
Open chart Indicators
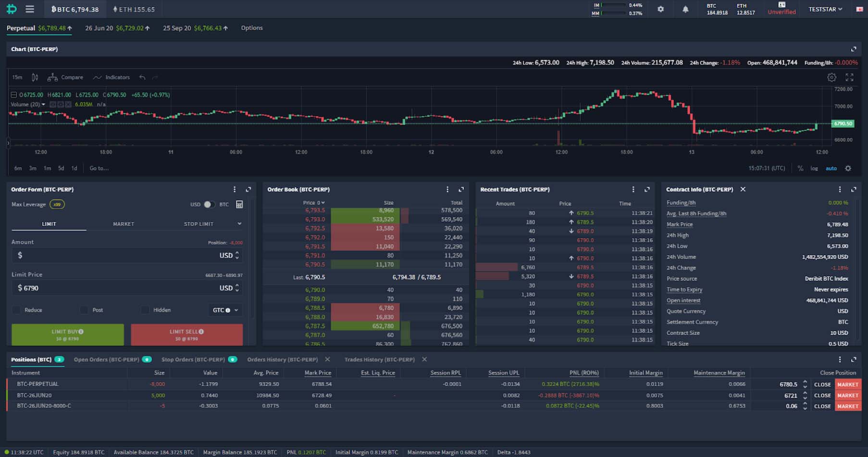(x=112, y=77)
